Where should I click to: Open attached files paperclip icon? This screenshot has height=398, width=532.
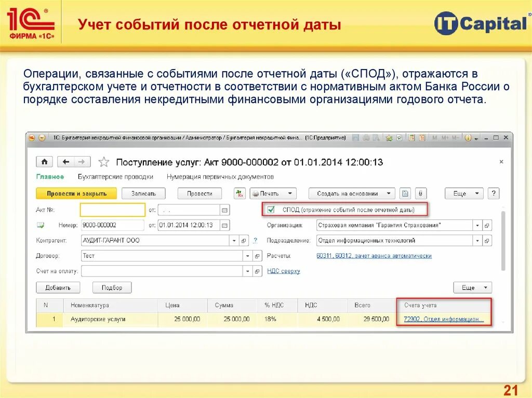coord(420,194)
